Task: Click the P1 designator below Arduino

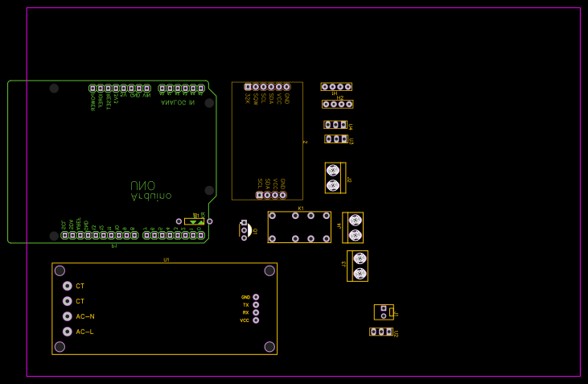Action: [114, 246]
